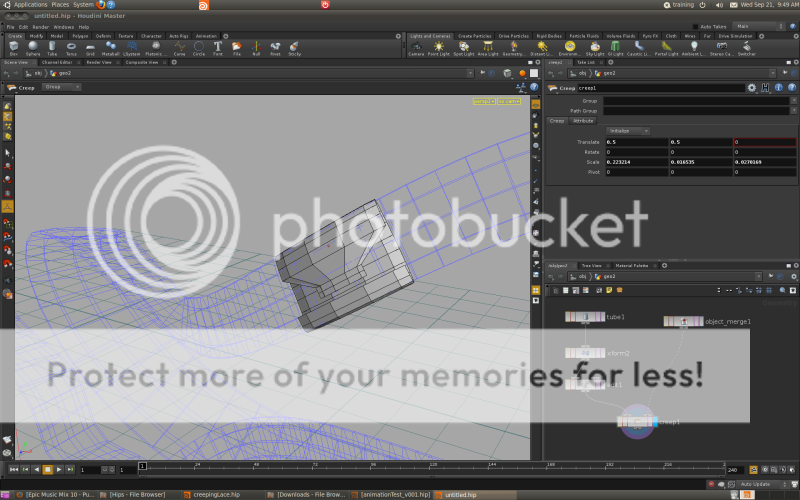Screen dimensions: 800x500
Task: Click the Scale X value field
Action: pyautogui.click(x=636, y=162)
